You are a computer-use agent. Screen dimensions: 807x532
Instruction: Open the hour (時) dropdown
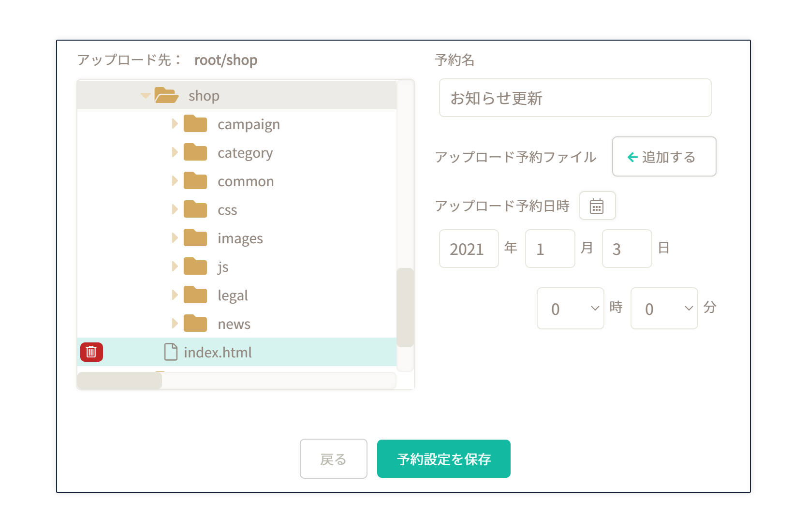tap(571, 309)
